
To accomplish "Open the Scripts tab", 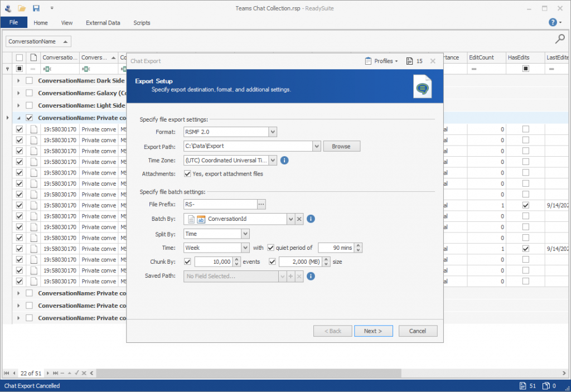I will (x=142, y=23).
